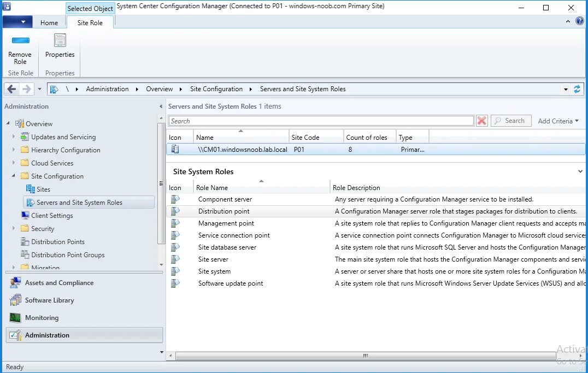Click the Distribution Points node icon

25,241
